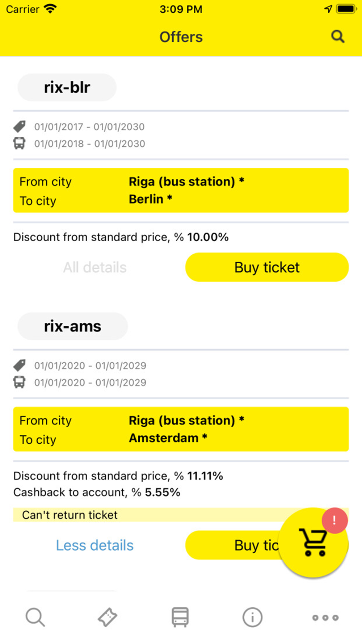Tap the Riga to Amsterdam route panel
362x644 pixels.
pos(181,429)
